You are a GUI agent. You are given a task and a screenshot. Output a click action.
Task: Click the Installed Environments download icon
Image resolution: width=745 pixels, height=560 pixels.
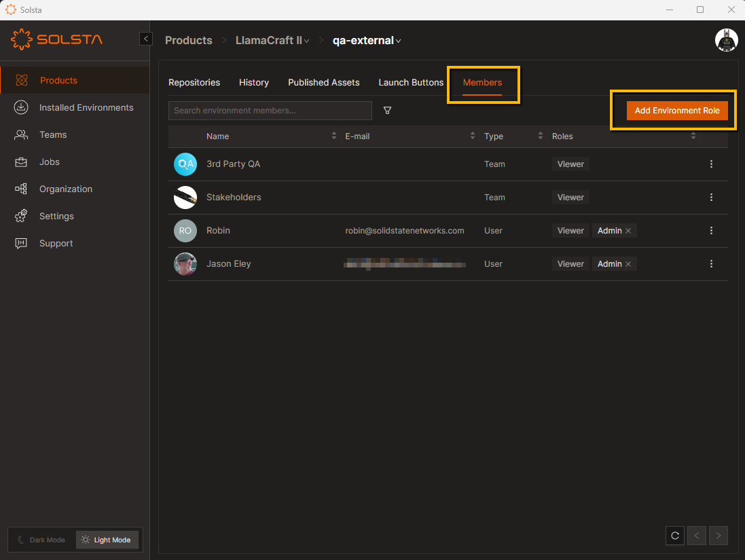click(21, 107)
